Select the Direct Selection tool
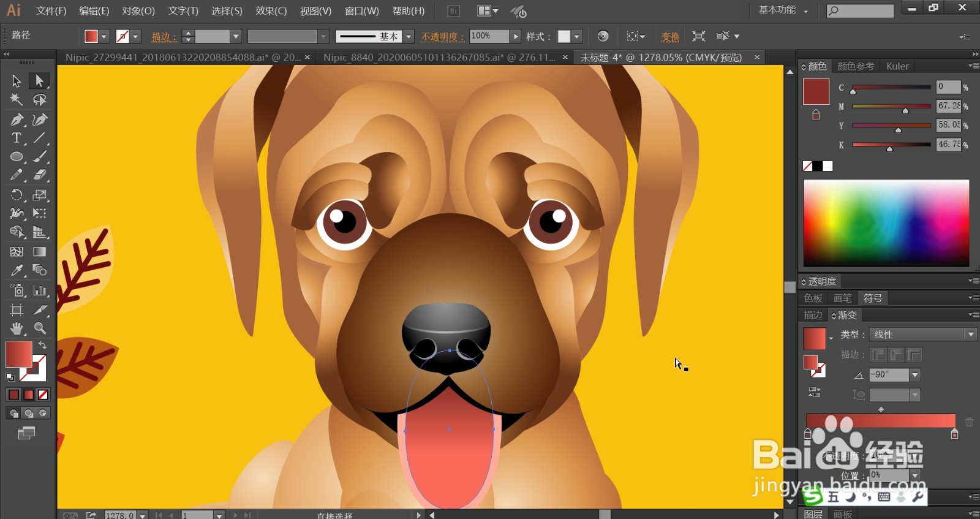 pos(40,81)
